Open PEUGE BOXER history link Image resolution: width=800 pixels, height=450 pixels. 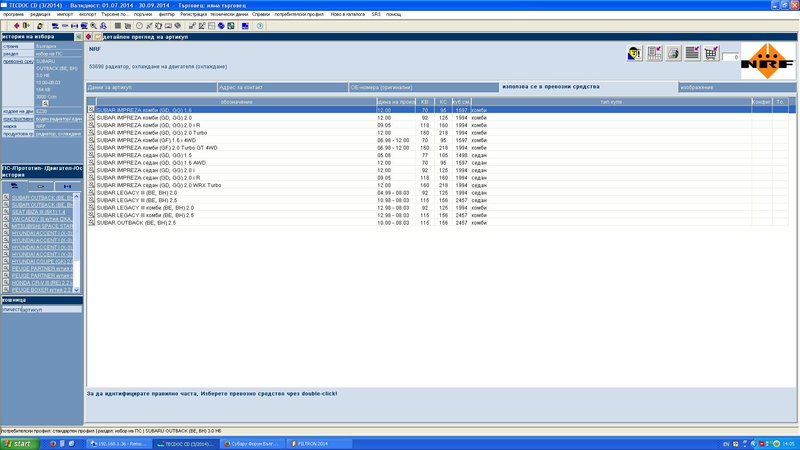(x=42, y=289)
